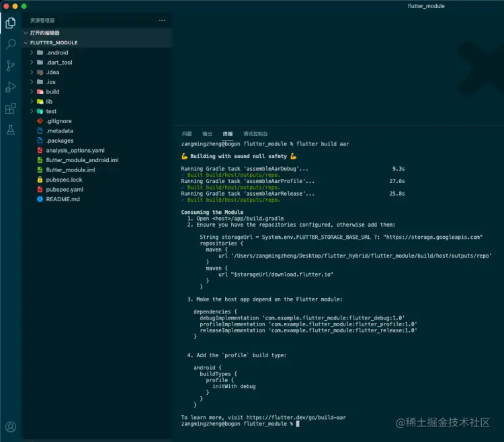Image resolution: width=504 pixels, height=442 pixels.
Task: Click pubspec.lock lock icon
Action: point(40,180)
